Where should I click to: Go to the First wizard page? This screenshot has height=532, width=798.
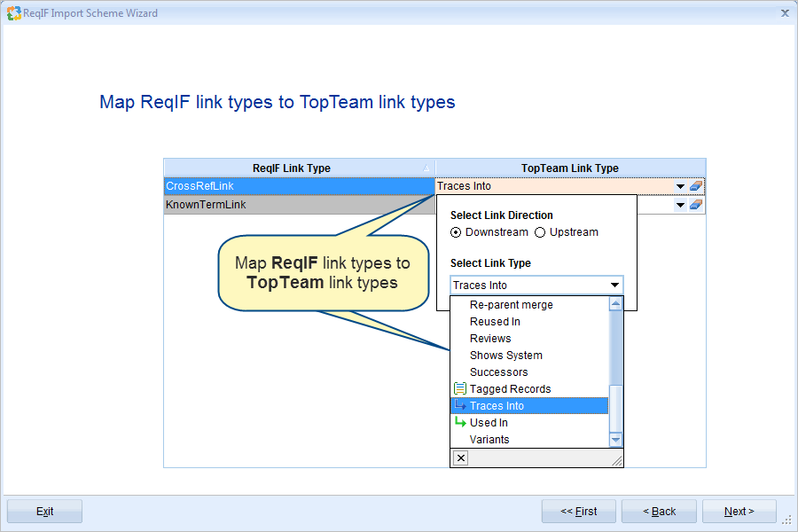[579, 511]
